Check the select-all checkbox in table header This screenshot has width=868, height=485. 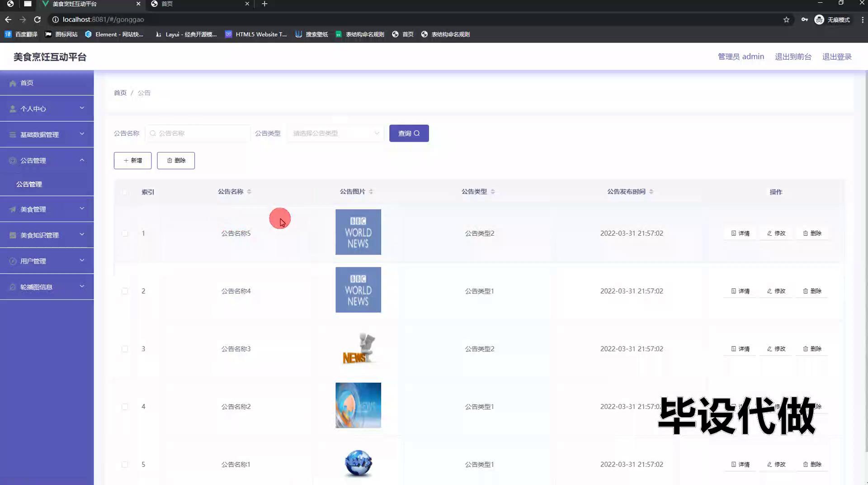125,192
